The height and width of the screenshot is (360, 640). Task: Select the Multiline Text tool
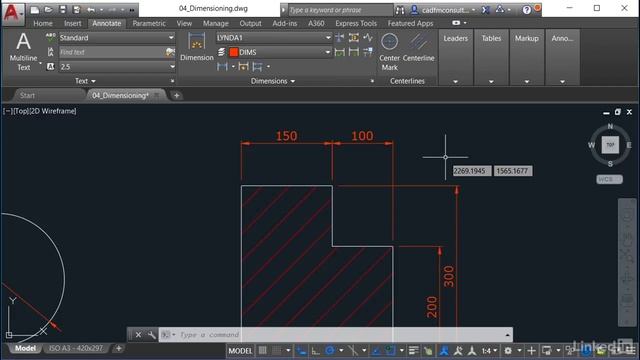[23, 52]
